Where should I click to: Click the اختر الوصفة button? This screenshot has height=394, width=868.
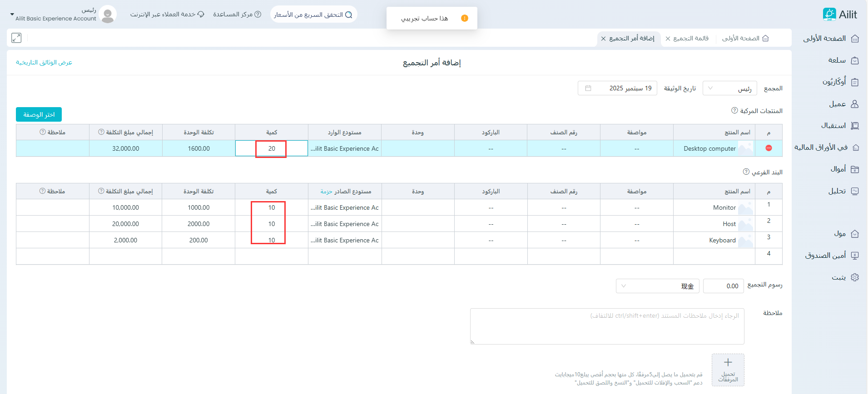click(x=39, y=114)
